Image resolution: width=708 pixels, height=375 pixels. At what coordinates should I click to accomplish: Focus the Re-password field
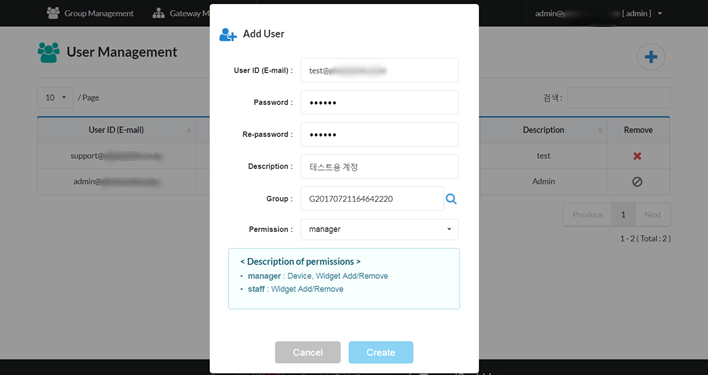[x=379, y=134]
